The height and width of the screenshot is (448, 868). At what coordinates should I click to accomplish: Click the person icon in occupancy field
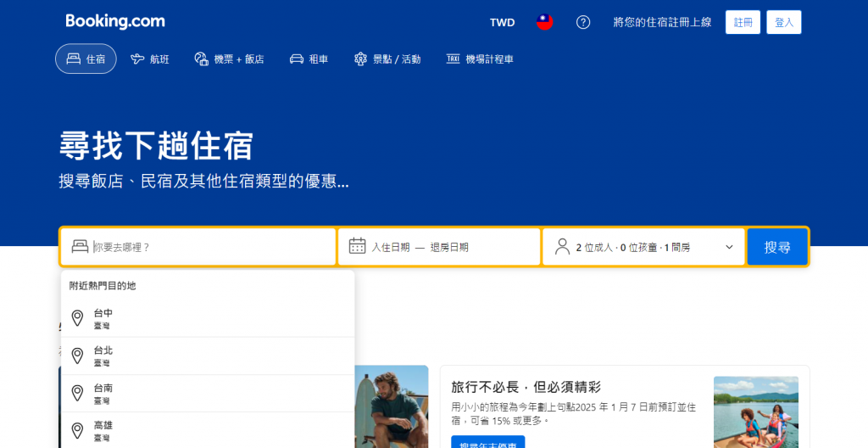563,247
